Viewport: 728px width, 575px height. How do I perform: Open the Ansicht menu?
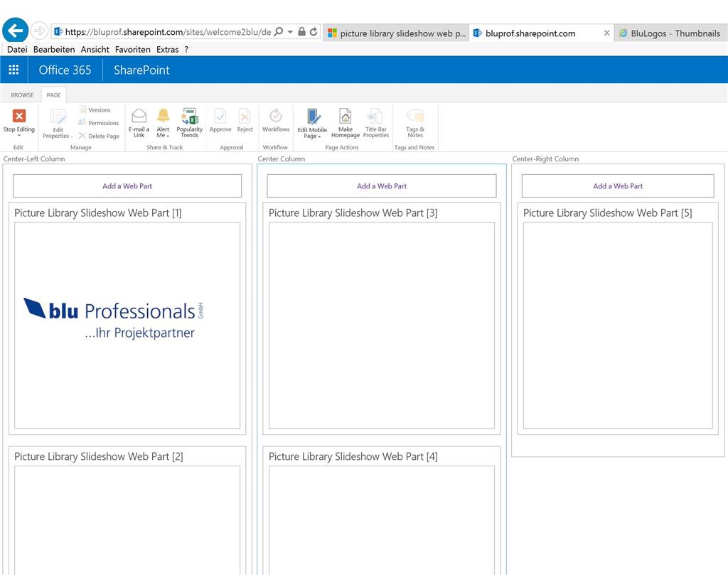coord(95,49)
